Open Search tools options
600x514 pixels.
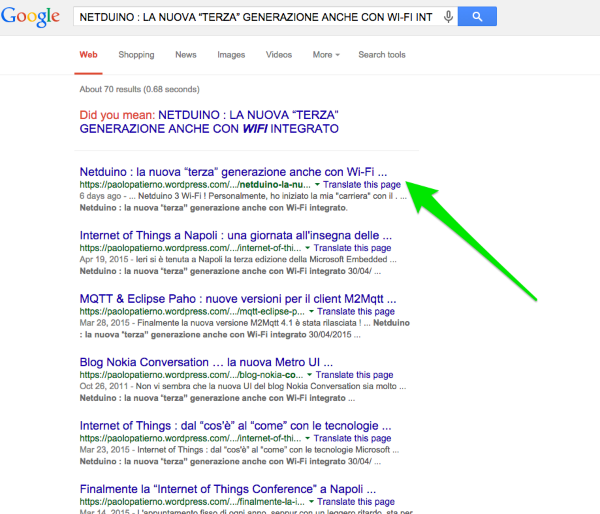click(382, 55)
